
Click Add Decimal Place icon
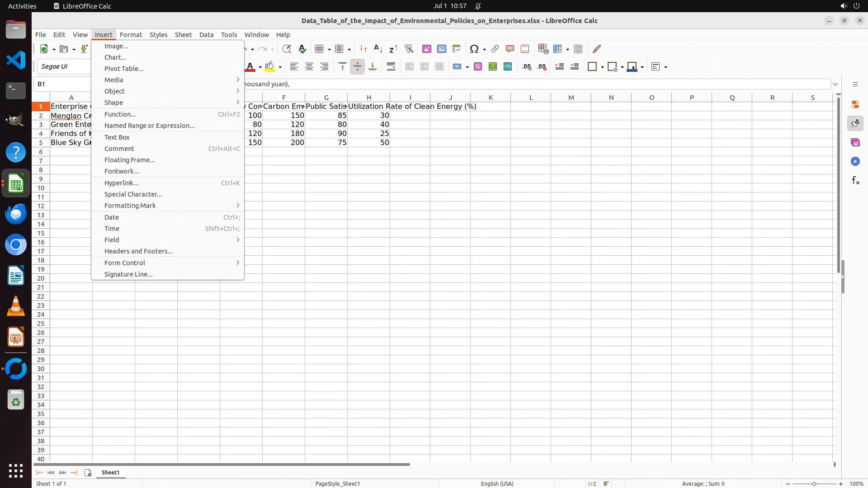527,67
